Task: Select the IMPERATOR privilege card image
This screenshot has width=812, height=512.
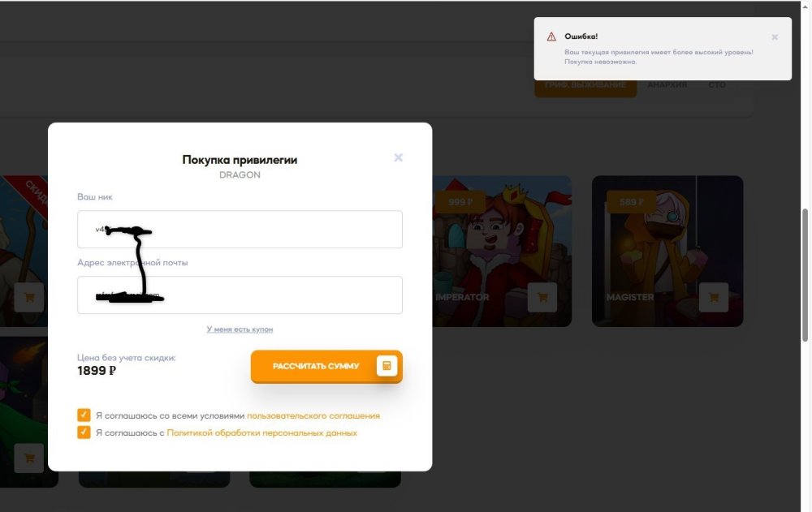Action: click(502, 251)
